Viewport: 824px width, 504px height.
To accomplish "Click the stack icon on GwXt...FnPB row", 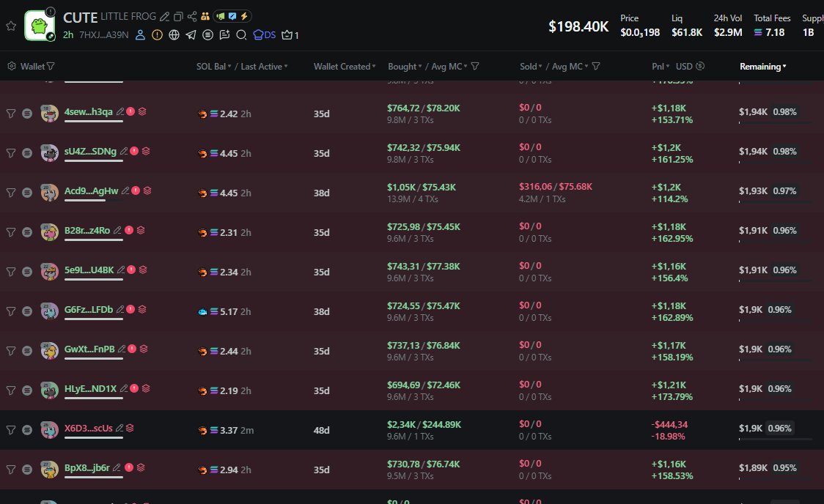I will (144, 349).
